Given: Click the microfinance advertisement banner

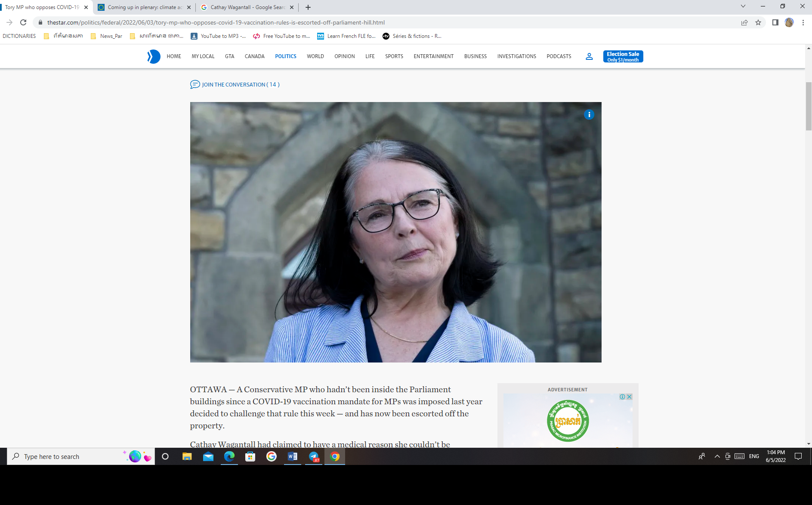Looking at the screenshot, I should tap(568, 420).
